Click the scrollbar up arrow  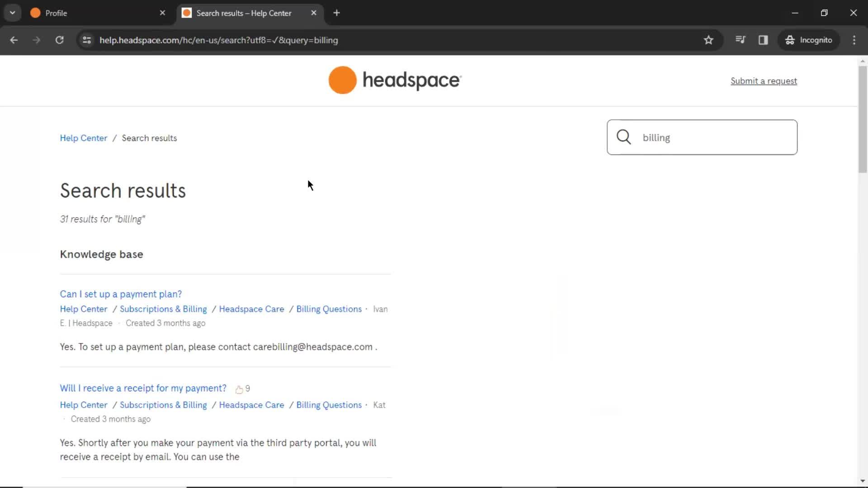[863, 61]
